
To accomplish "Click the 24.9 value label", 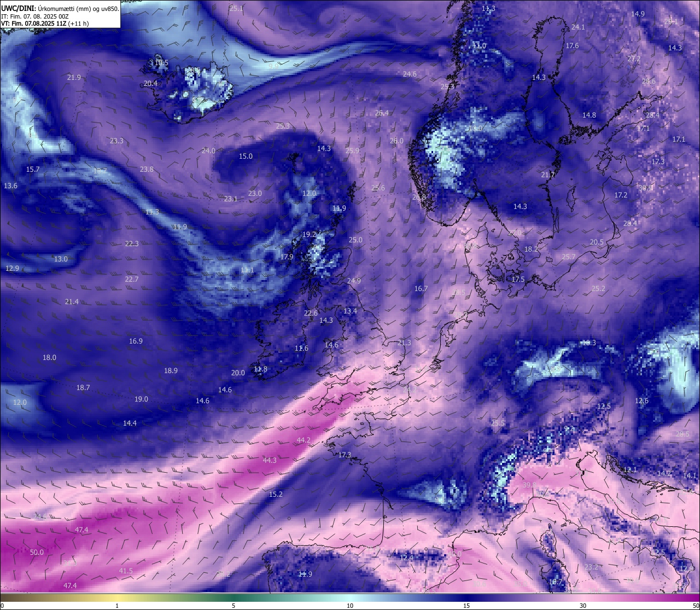I will click(x=354, y=281).
